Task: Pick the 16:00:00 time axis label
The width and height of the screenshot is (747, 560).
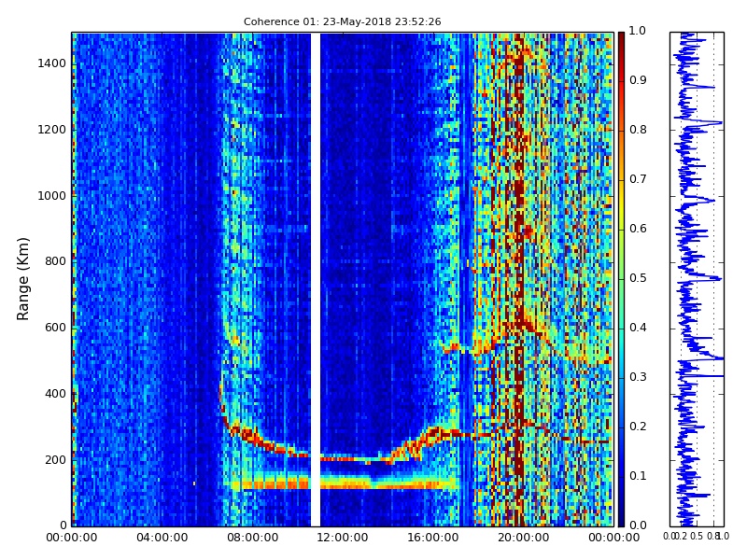Action: (432, 539)
